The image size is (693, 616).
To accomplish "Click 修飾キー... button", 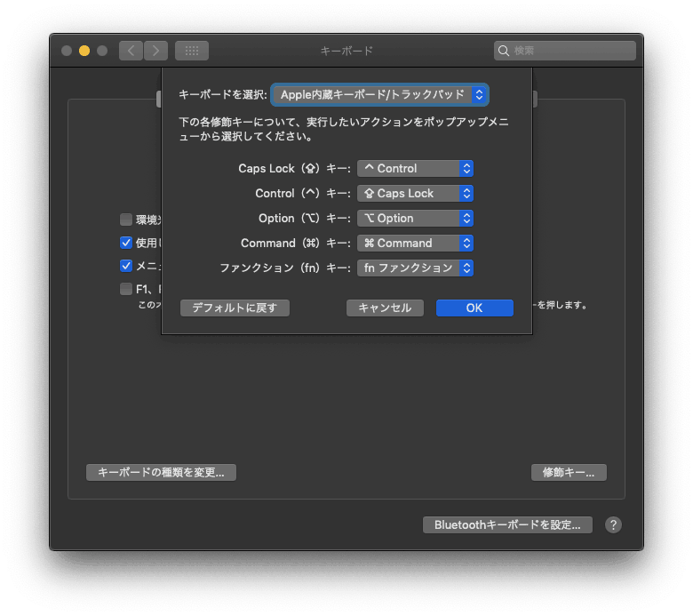I will 569,472.
